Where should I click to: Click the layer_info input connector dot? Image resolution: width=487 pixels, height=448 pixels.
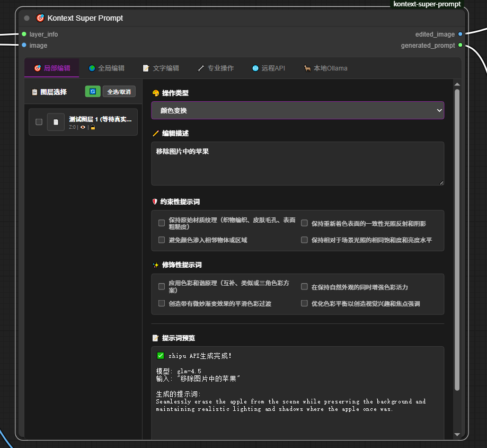[x=24, y=34]
